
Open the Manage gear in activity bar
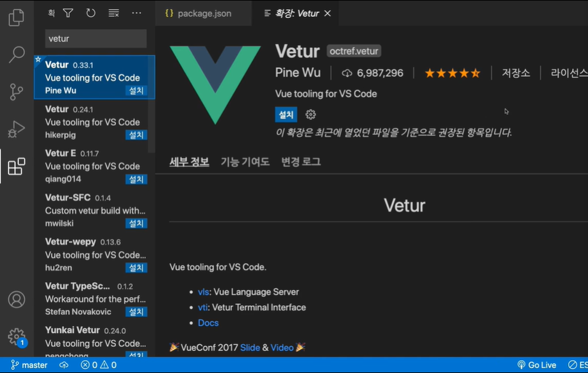tap(17, 337)
